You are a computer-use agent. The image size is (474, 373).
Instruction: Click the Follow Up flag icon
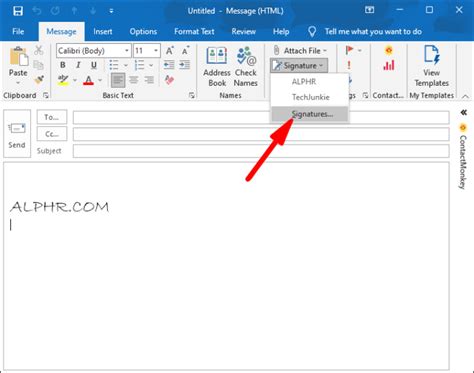349,50
